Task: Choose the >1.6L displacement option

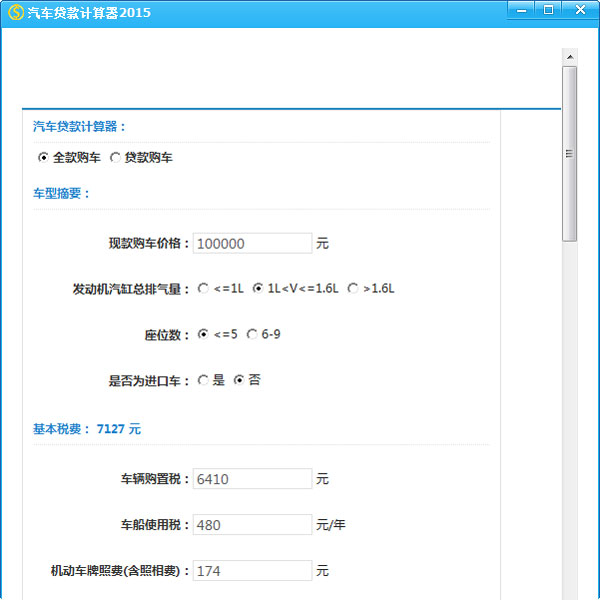Action: (x=352, y=289)
